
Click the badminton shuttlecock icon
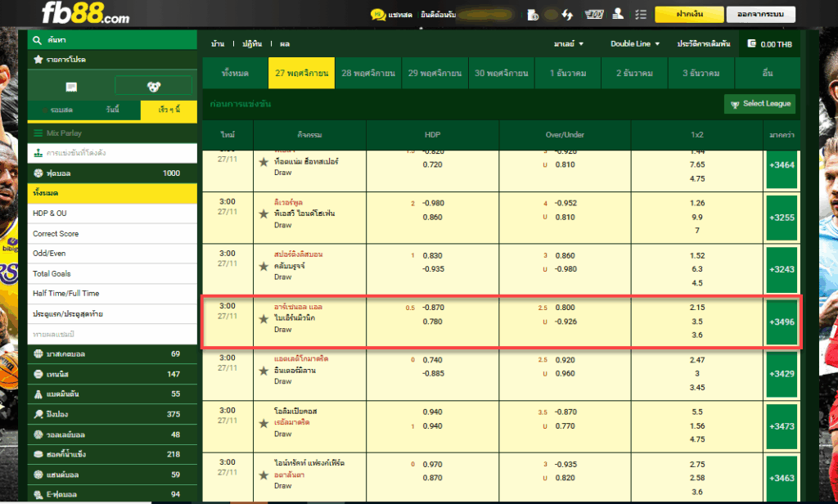click(x=38, y=394)
